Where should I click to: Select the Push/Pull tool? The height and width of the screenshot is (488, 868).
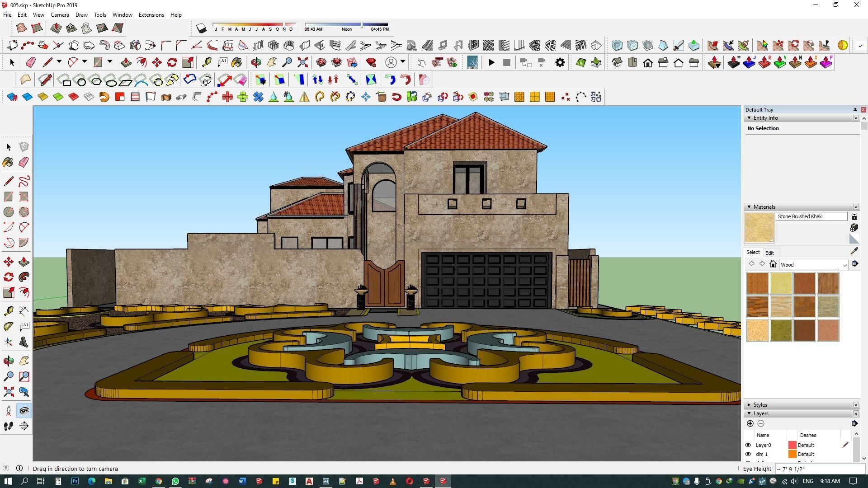[126, 62]
